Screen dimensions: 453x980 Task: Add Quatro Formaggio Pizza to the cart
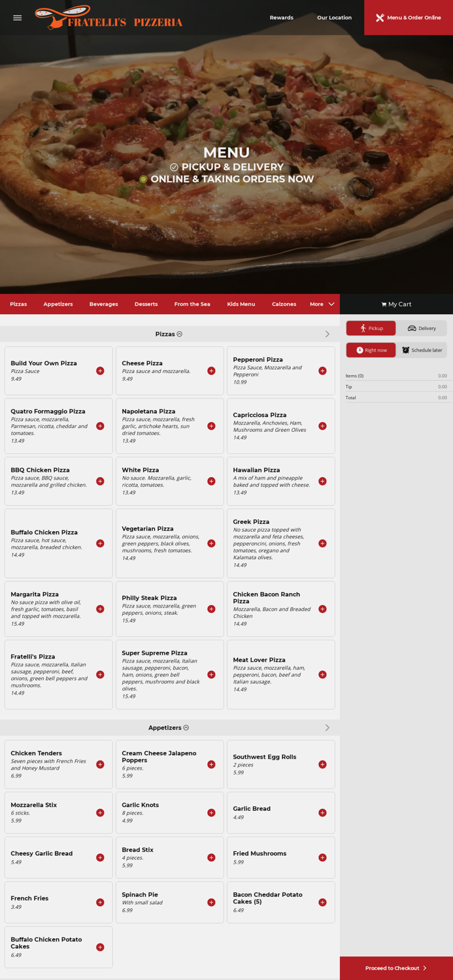click(100, 426)
